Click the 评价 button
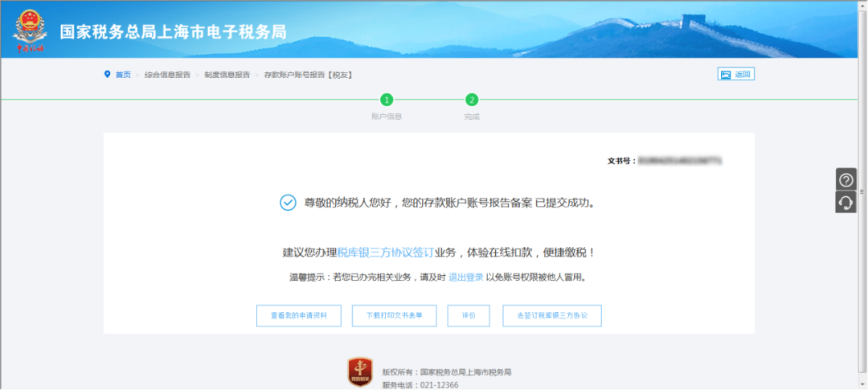 coord(469,316)
